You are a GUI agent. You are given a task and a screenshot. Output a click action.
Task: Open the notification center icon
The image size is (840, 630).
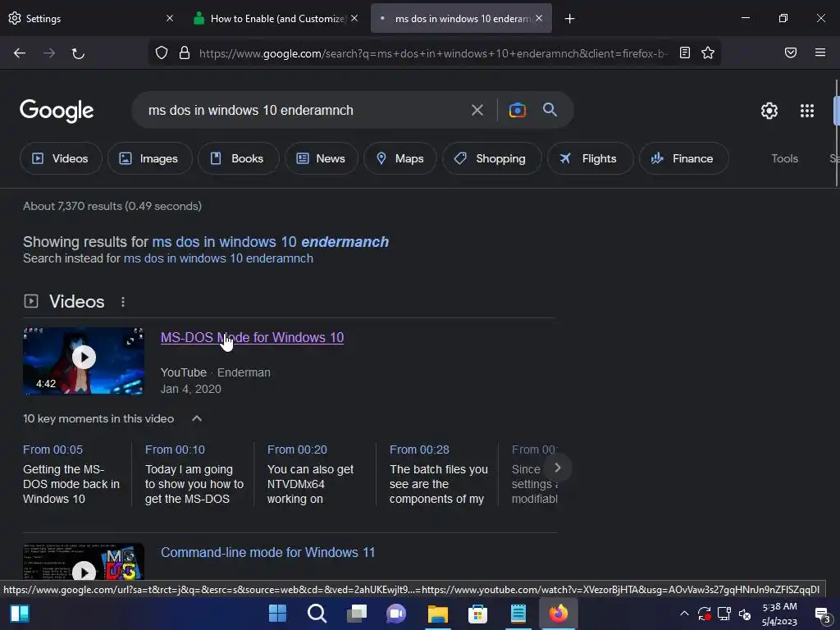[822, 614]
